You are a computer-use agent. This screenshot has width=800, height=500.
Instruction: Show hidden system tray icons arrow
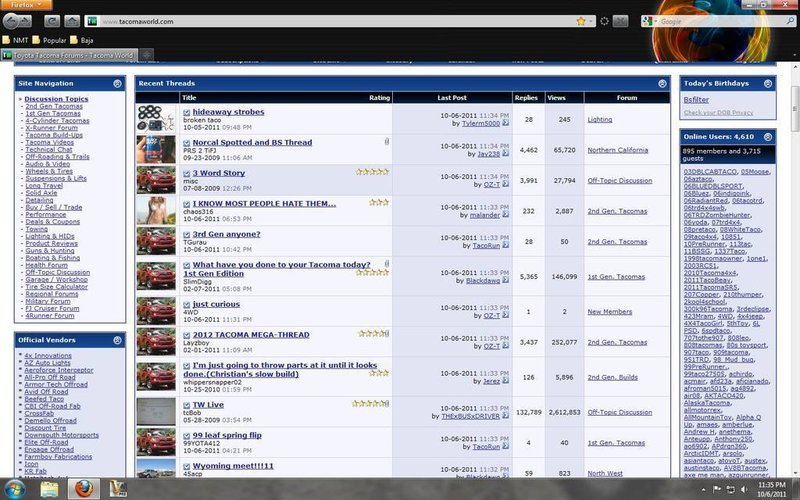point(704,490)
